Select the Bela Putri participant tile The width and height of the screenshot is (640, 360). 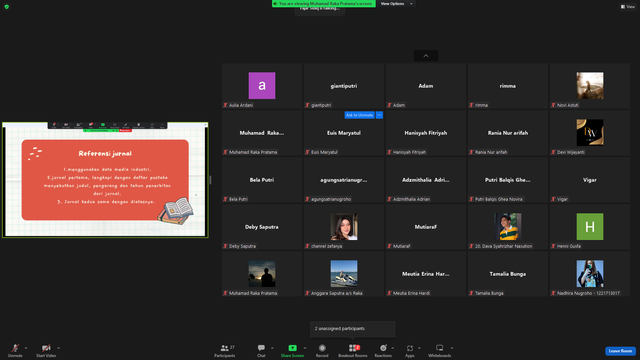coord(262,180)
